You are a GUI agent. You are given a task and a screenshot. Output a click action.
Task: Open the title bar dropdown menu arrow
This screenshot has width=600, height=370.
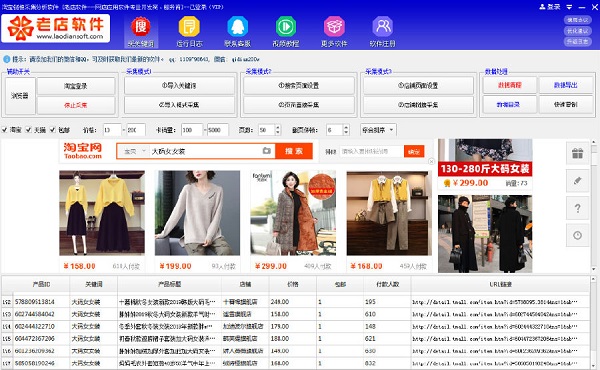(x=569, y=7)
